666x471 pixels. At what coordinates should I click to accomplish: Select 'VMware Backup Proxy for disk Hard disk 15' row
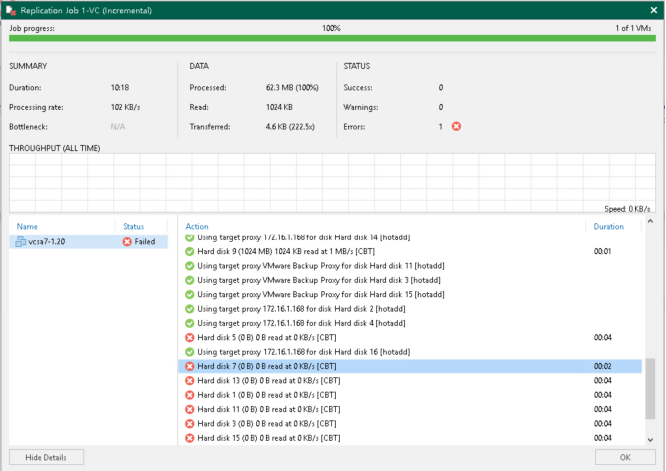(x=409, y=294)
